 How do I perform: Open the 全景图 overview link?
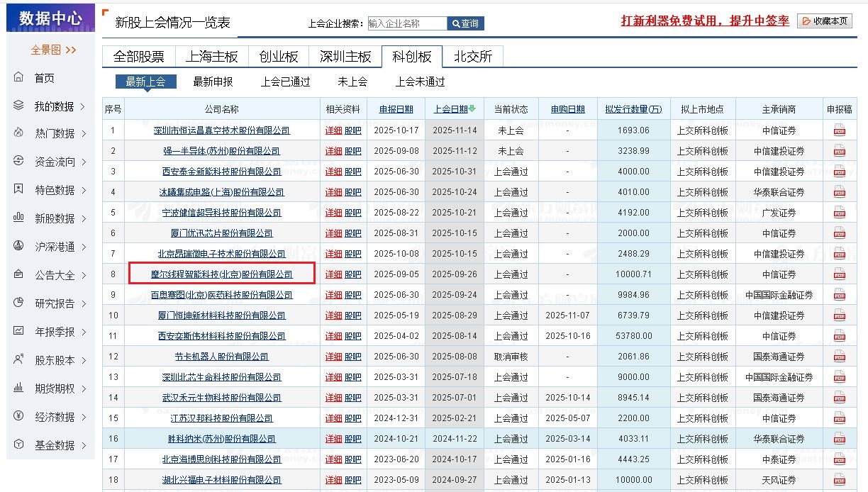(x=53, y=50)
